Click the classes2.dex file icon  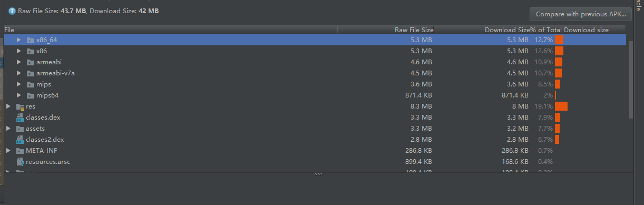tap(20, 140)
